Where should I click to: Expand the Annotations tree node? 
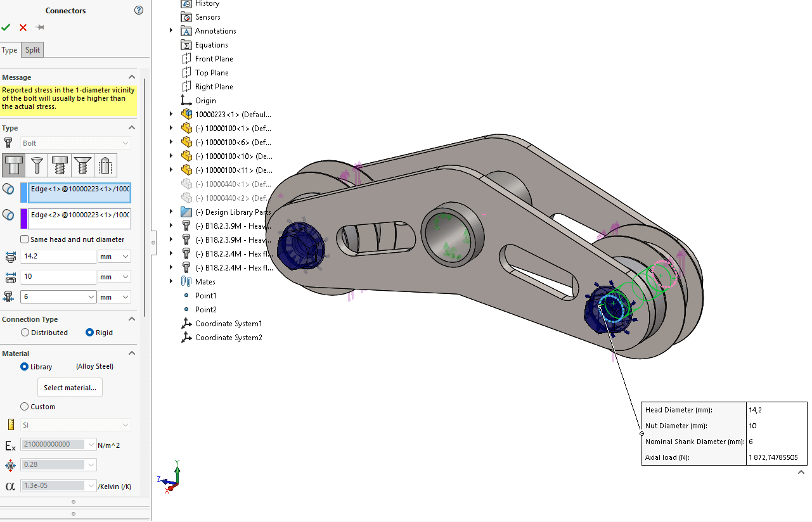click(171, 31)
